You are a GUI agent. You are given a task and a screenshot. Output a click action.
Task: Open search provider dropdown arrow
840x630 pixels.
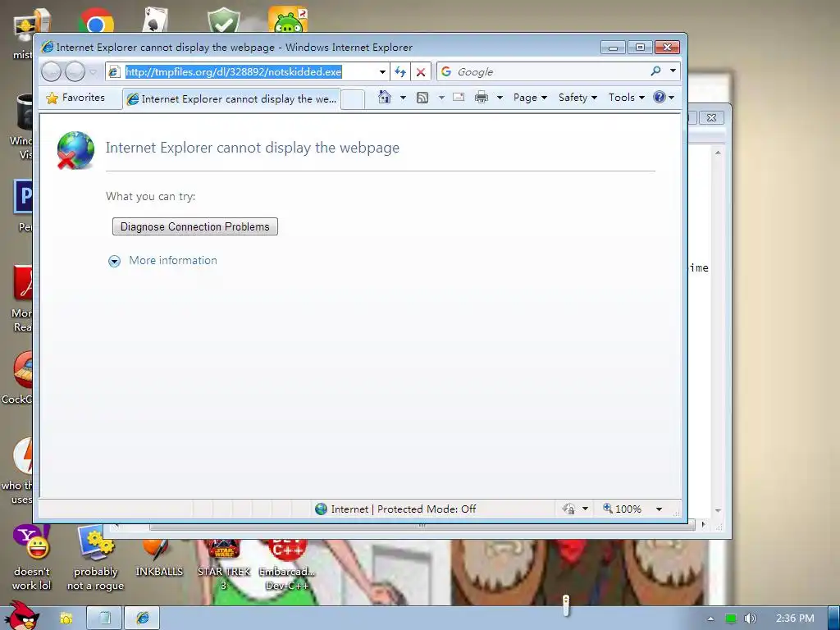[673, 71]
